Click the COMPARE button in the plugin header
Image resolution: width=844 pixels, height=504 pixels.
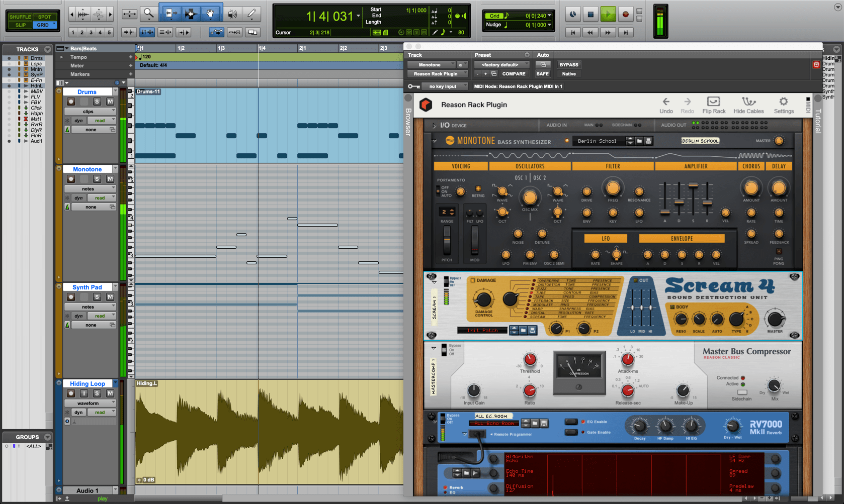pos(514,74)
